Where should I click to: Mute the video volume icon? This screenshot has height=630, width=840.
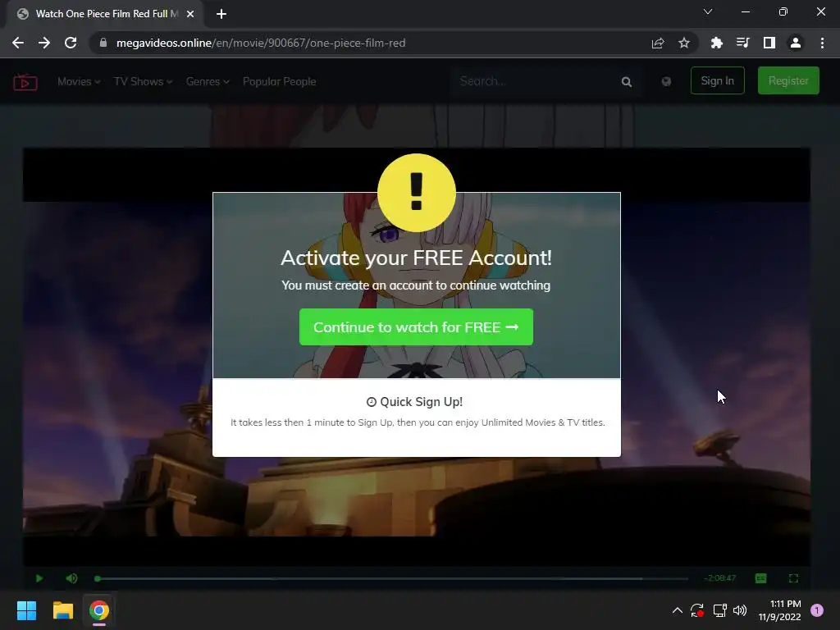(x=71, y=578)
